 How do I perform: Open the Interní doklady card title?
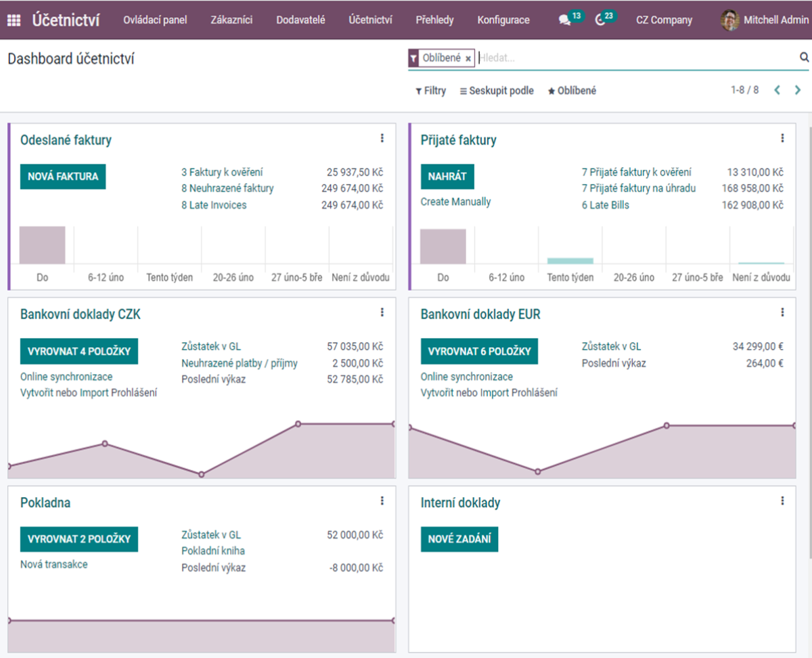click(x=460, y=503)
